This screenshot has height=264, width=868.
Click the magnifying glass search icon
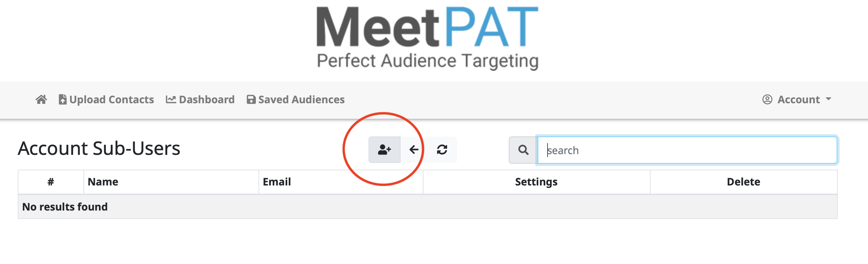coord(523,150)
